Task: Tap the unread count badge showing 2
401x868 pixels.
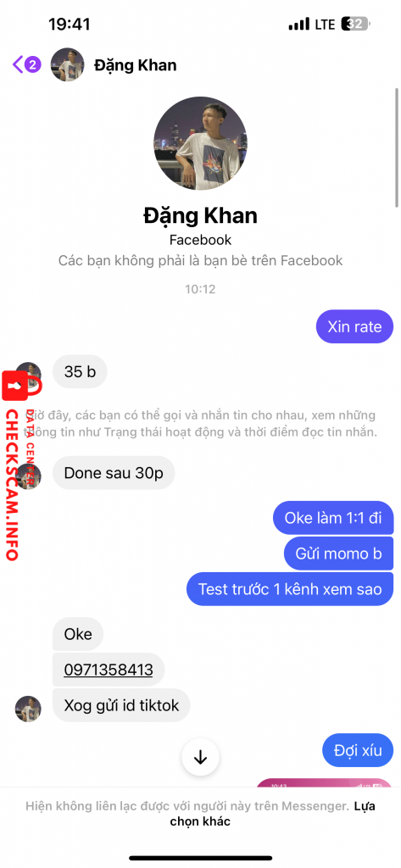Action: (33, 64)
